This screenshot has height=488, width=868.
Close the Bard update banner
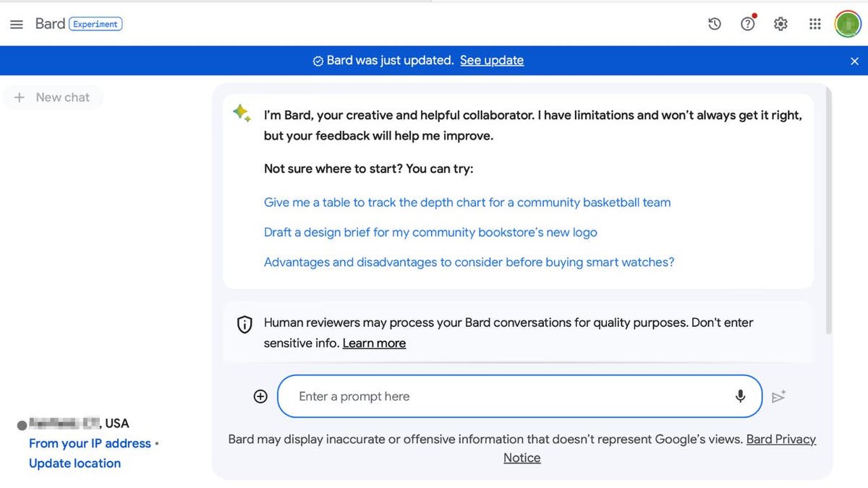click(854, 61)
